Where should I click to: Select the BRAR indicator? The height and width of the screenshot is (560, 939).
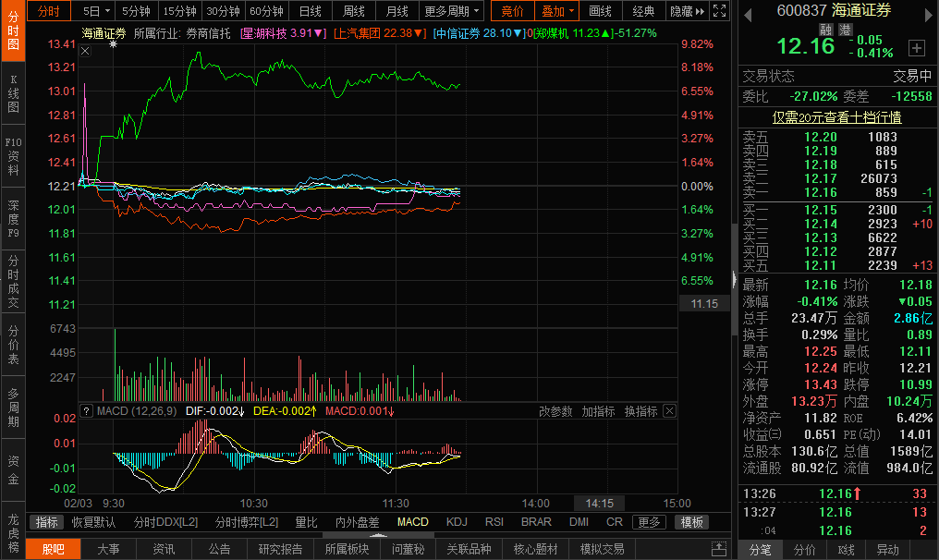pos(536,522)
